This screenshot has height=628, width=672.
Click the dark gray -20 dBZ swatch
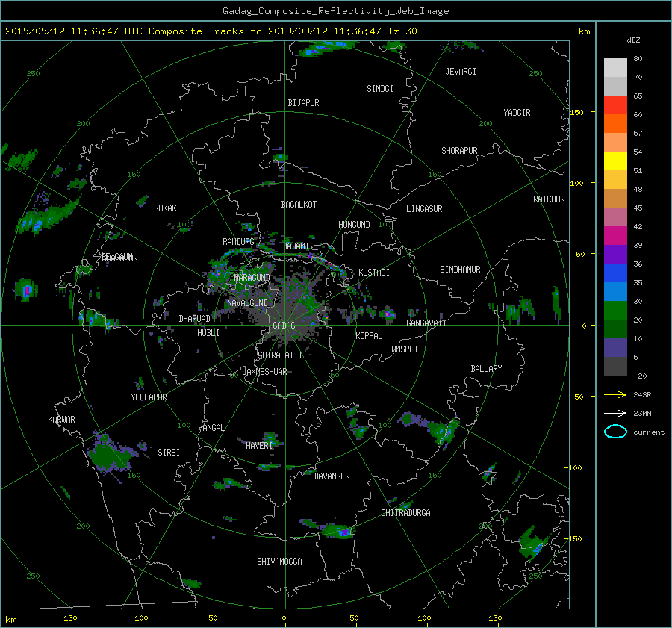[615, 366]
